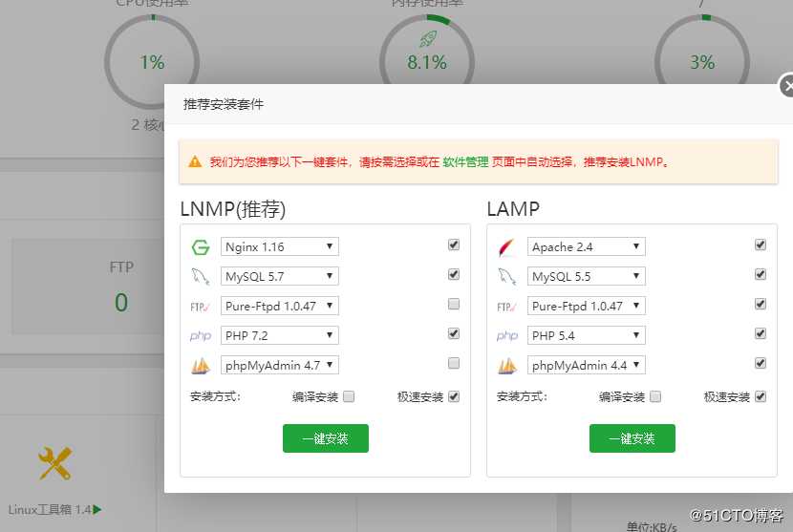Uncheck the MySQL 5.7 checkbox
This screenshot has width=793, height=532.
(454, 274)
